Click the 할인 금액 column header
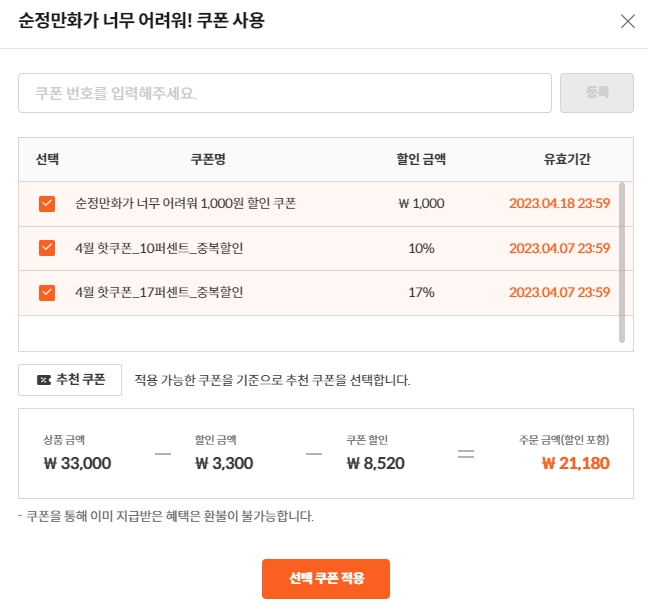 pyautogui.click(x=421, y=159)
